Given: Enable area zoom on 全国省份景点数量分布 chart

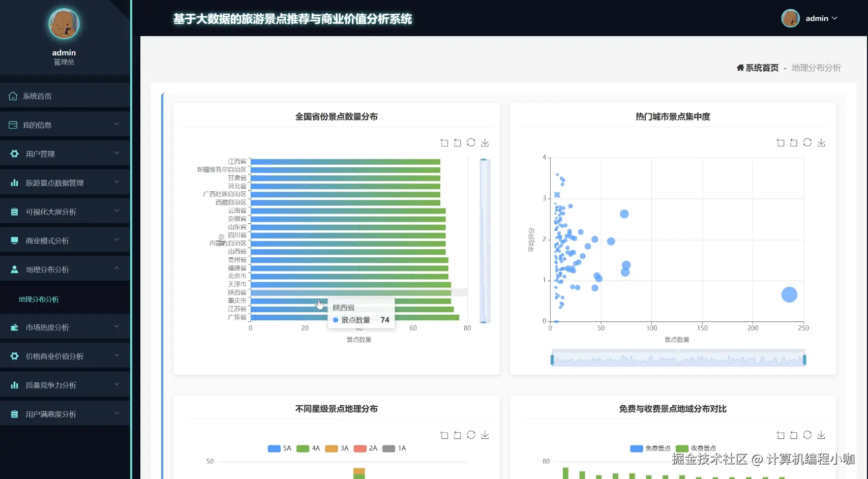Looking at the screenshot, I should pyautogui.click(x=444, y=142).
